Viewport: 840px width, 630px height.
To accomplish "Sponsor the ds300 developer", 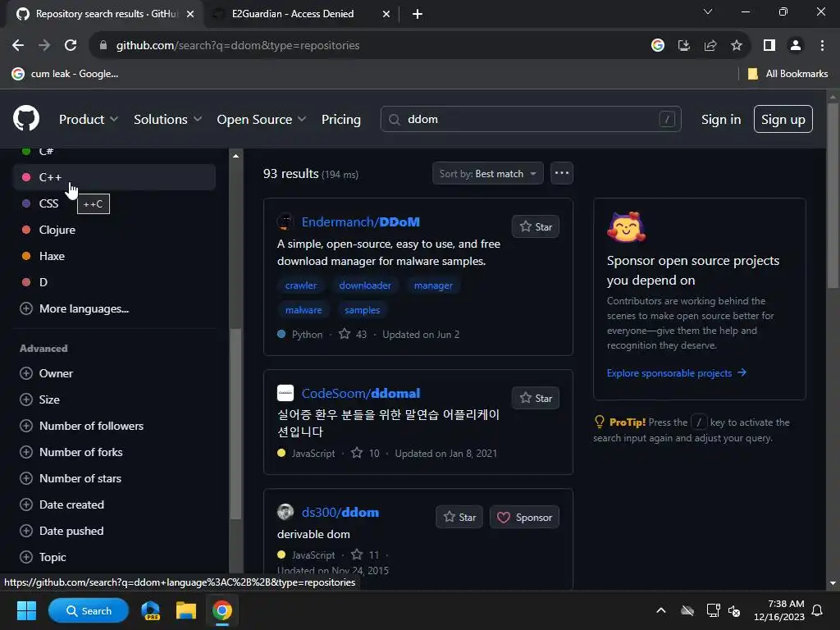I will [x=524, y=517].
